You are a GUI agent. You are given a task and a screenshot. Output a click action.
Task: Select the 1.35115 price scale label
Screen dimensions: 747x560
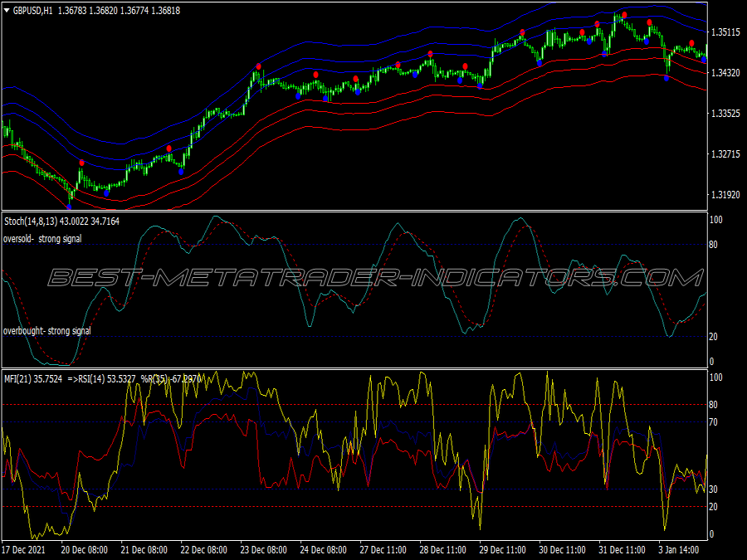(725, 32)
